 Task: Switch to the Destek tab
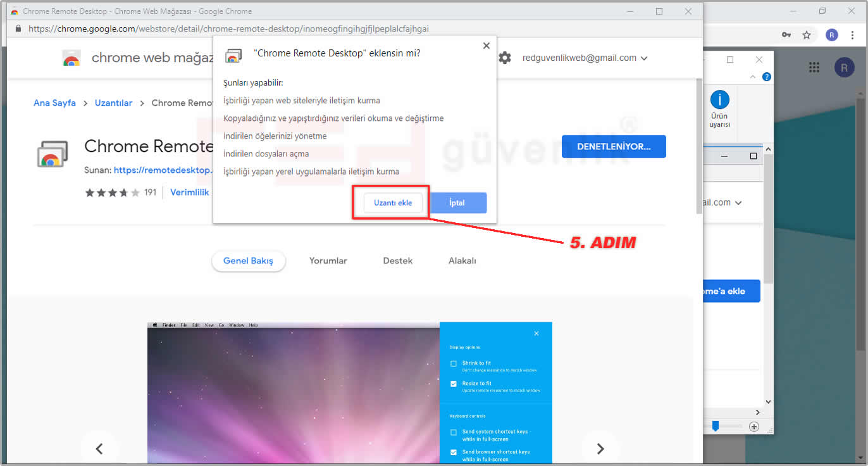coord(397,261)
